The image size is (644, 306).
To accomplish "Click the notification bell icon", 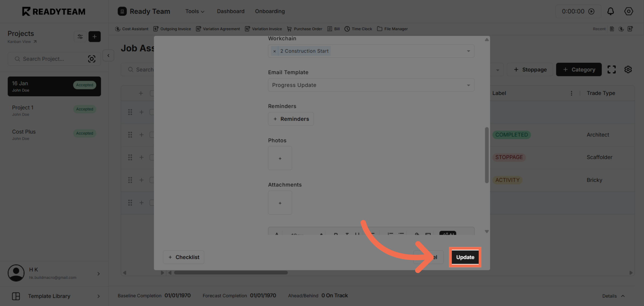I will (x=610, y=11).
